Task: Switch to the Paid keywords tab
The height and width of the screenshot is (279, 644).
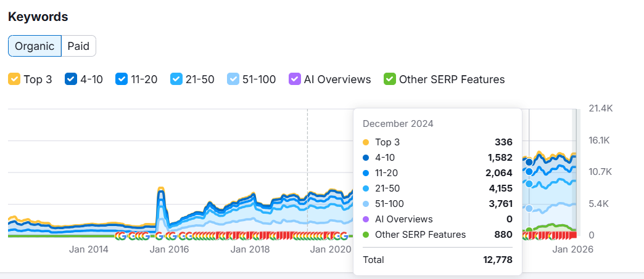Action: click(78, 46)
